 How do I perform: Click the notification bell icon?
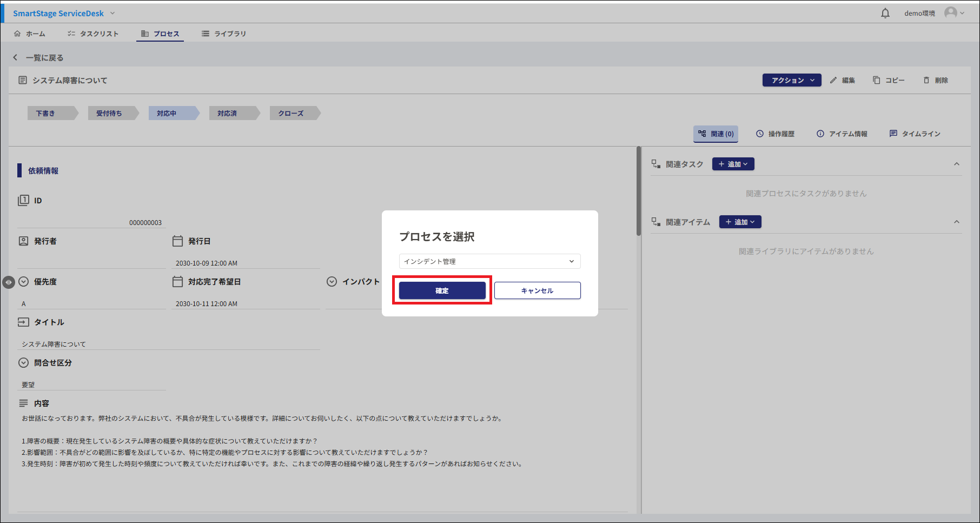885,14
